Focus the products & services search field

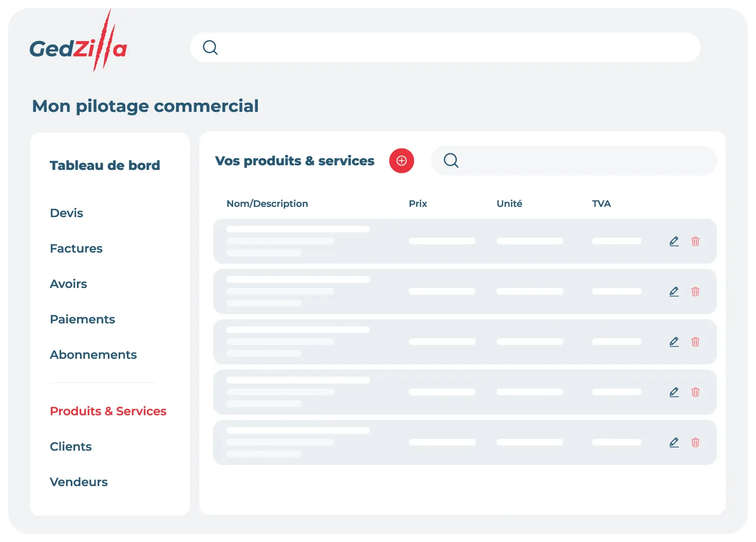coord(574,161)
